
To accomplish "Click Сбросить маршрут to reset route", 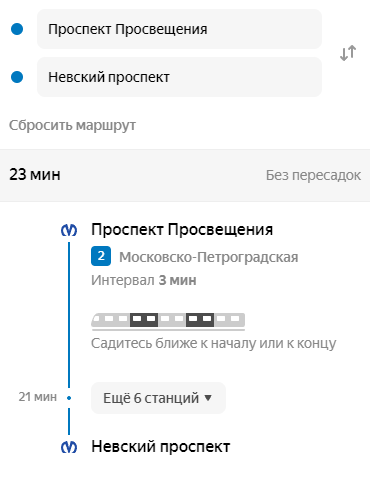I will click(72, 126).
